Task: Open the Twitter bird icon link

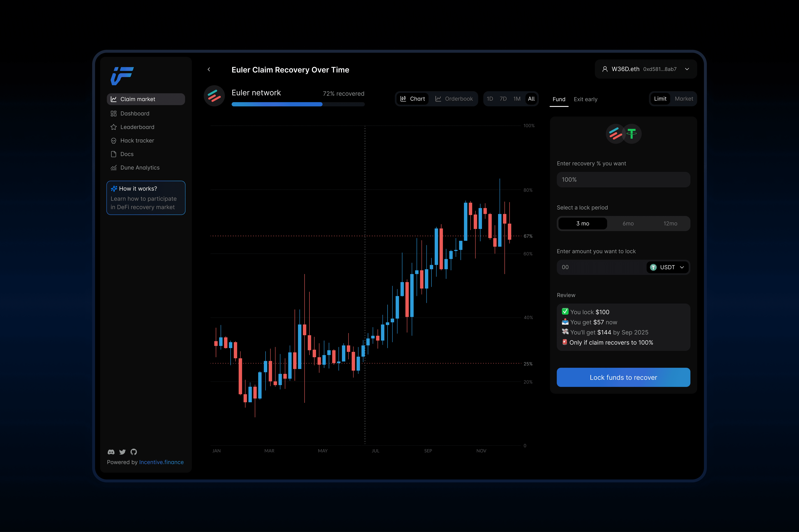Action: pos(123,452)
